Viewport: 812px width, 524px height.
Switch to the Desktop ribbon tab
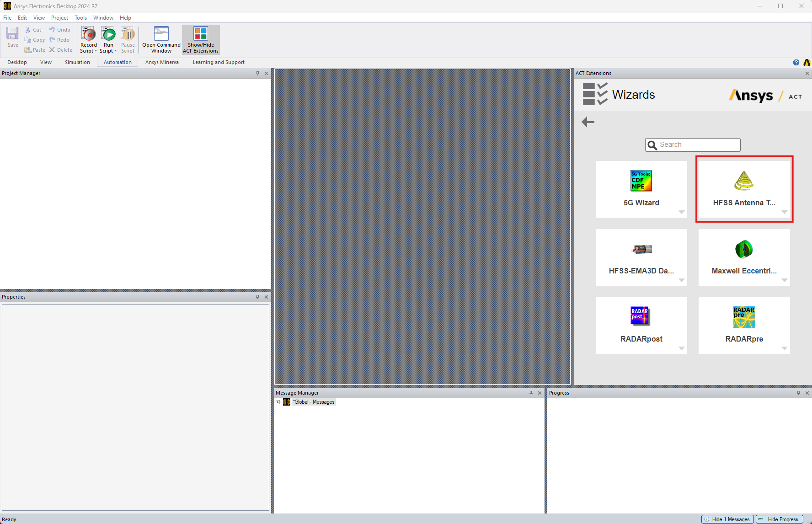[x=17, y=62]
